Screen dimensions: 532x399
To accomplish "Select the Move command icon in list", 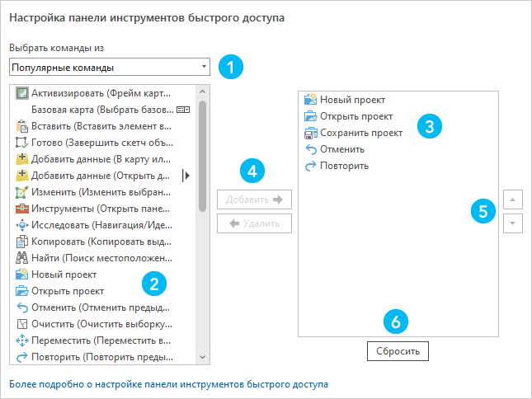I will tap(22, 340).
